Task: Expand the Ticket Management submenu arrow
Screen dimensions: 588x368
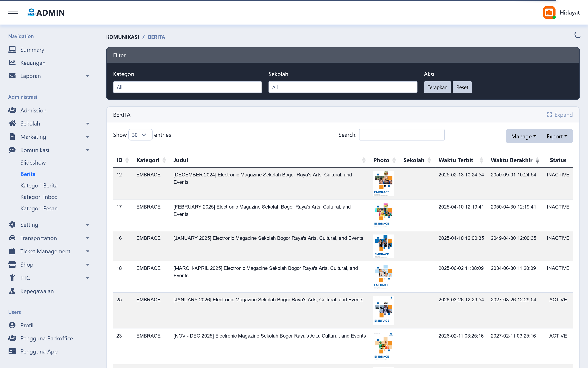Action: pos(88,251)
